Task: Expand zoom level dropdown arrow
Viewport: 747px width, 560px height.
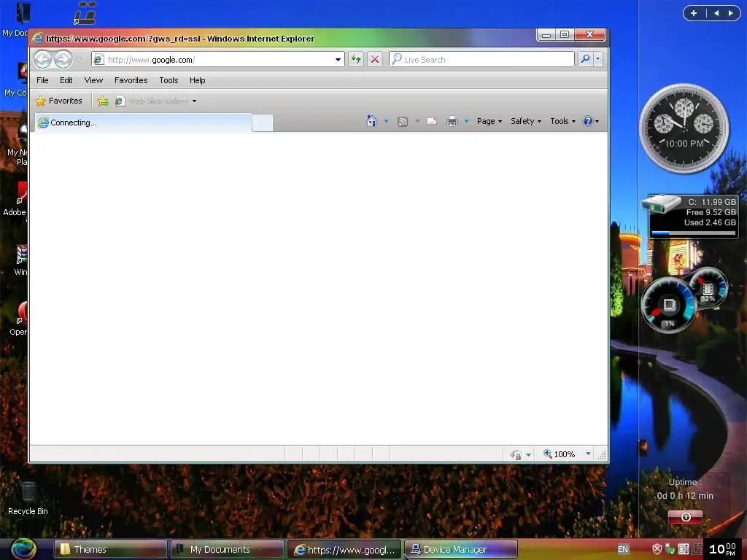Action: tap(588, 454)
